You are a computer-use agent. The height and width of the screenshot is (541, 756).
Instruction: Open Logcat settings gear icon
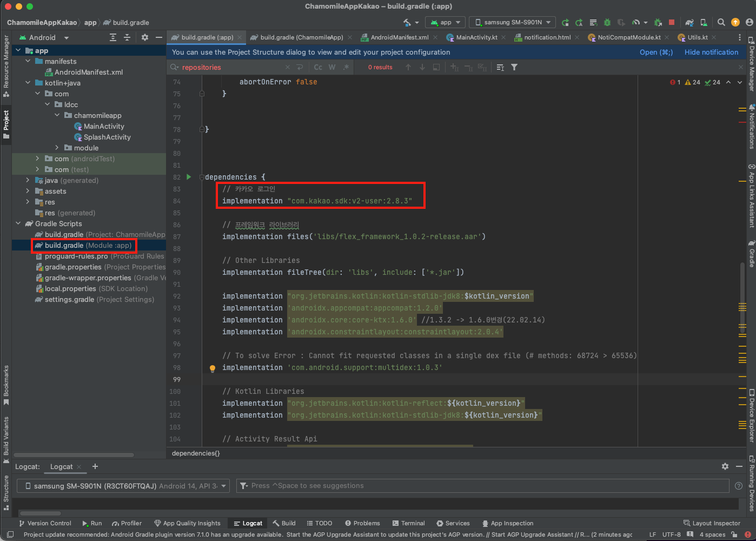click(725, 466)
